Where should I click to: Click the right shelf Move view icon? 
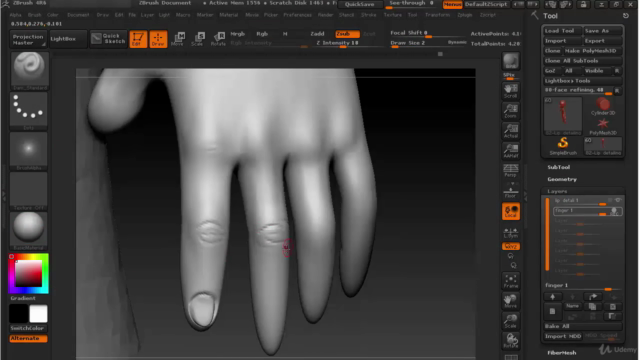[x=511, y=301]
